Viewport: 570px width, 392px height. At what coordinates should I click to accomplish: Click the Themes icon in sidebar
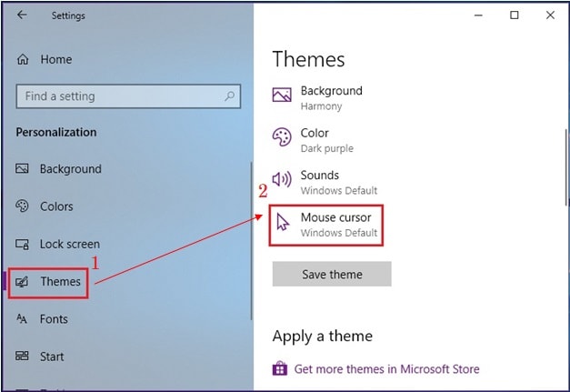point(22,282)
